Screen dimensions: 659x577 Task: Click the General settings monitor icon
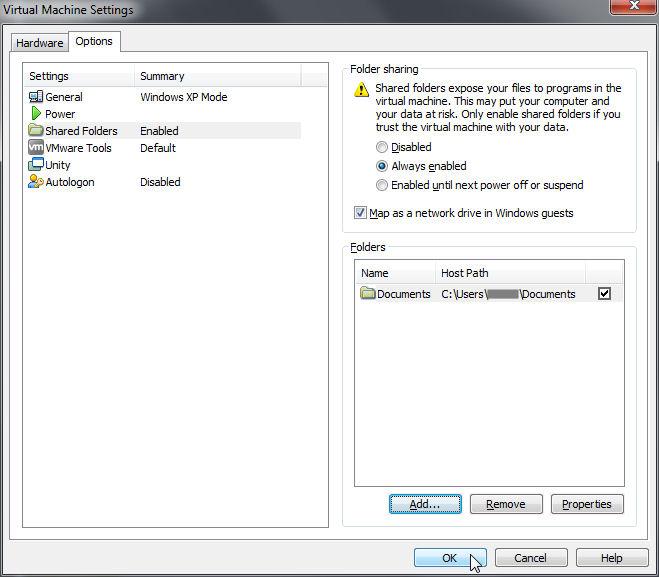36,97
